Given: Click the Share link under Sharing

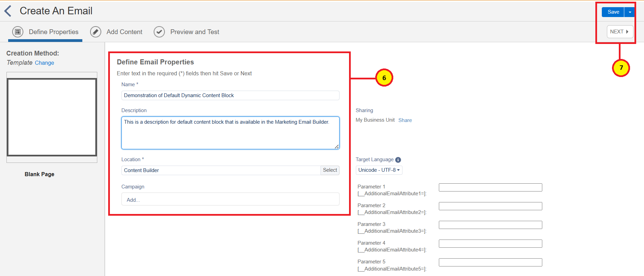Looking at the screenshot, I should coord(405,120).
